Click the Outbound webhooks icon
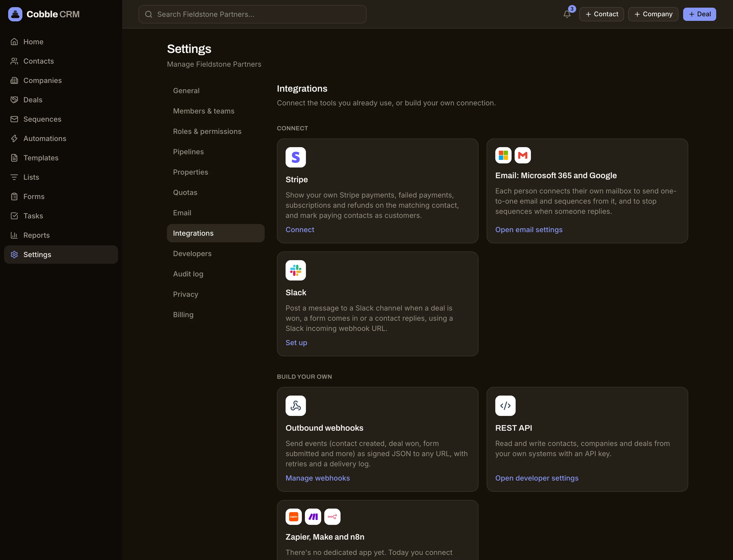The image size is (733, 560). click(x=296, y=406)
